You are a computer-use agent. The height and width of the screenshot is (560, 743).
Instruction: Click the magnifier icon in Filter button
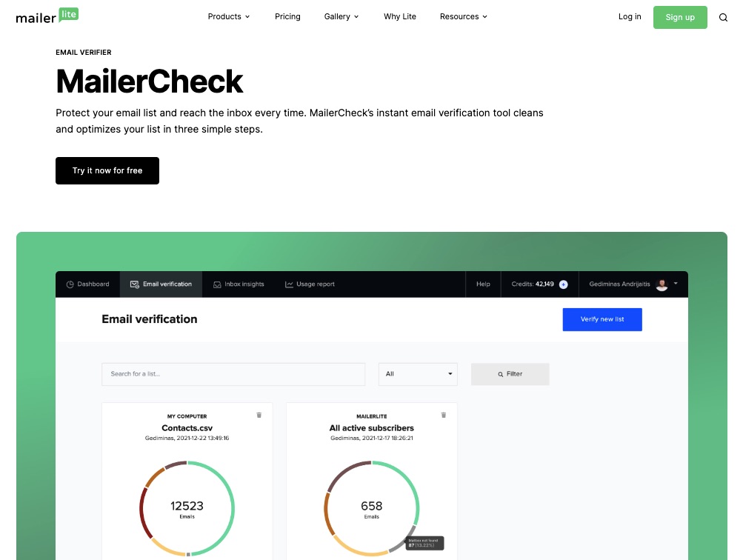(x=500, y=374)
